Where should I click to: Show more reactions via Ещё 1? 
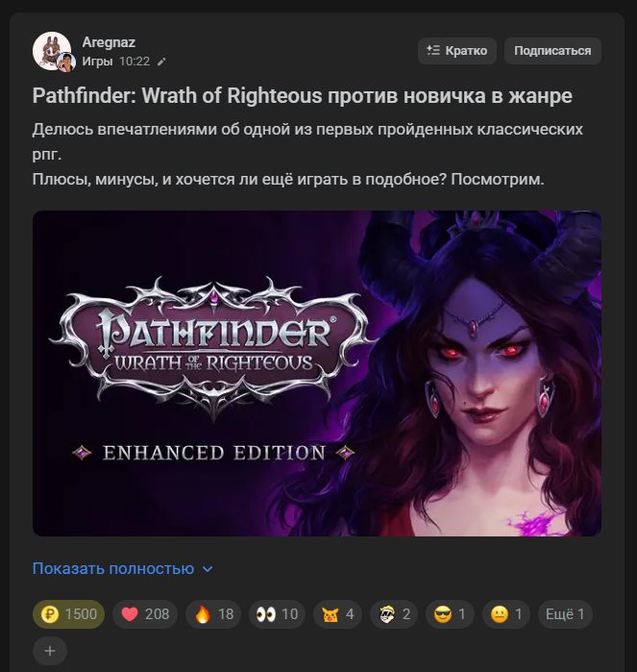click(x=565, y=614)
